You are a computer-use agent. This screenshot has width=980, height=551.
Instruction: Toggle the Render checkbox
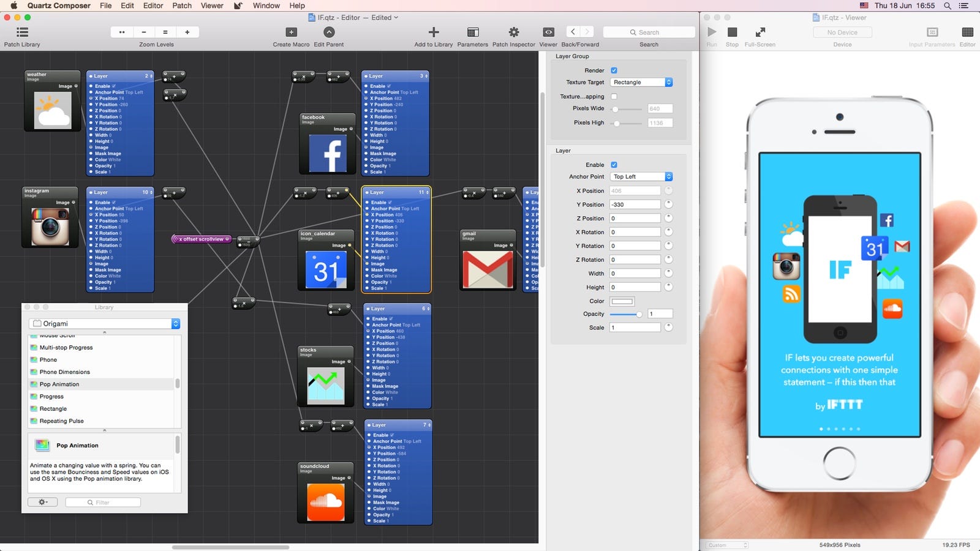point(614,70)
